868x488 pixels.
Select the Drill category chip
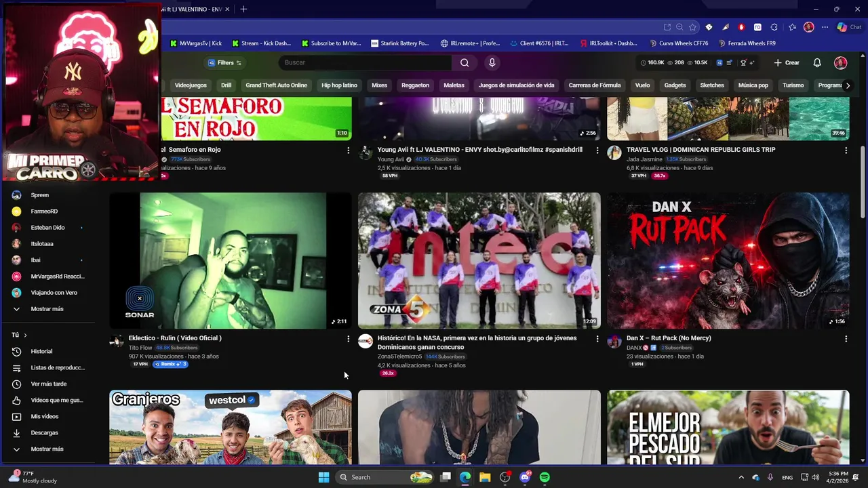tap(226, 85)
